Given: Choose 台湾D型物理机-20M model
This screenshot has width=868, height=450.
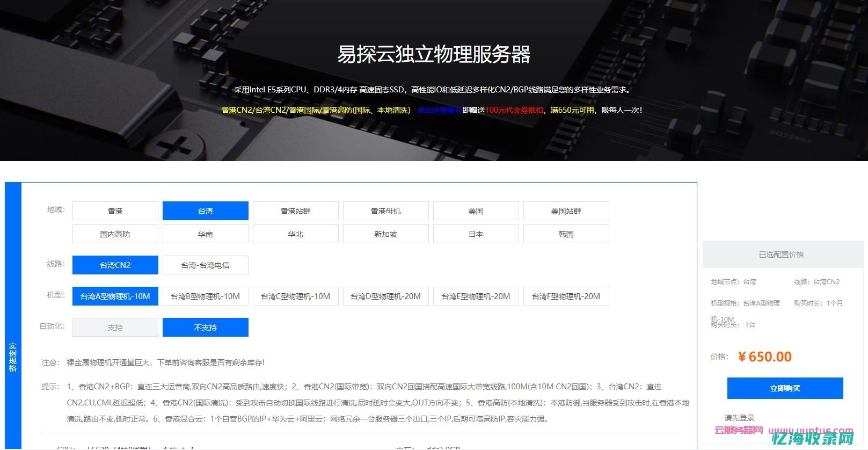Looking at the screenshot, I should coord(386,296).
